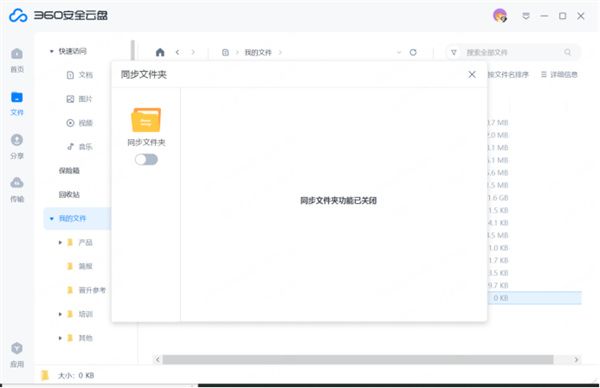The image size is (600, 388).
Task: Expand the 产品 folder tree node
Action: coord(60,242)
